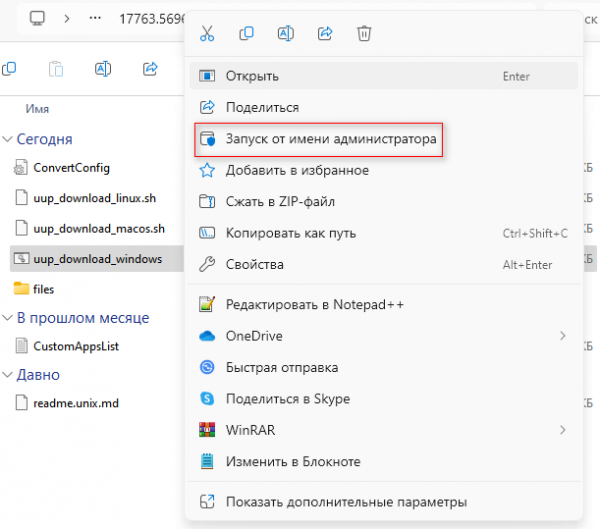This screenshot has width=600, height=529.
Task: Select 'Поделиться в Skype'
Action: tap(384, 399)
